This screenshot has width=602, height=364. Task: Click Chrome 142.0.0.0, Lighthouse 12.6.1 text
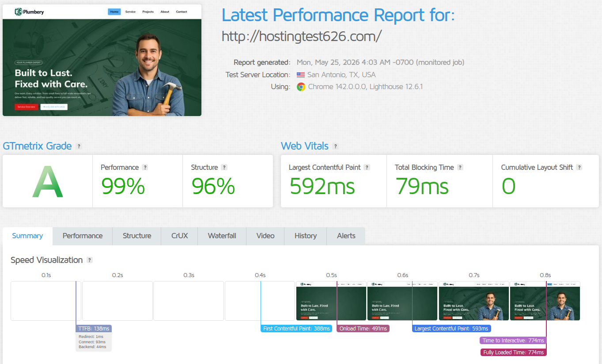click(x=365, y=87)
